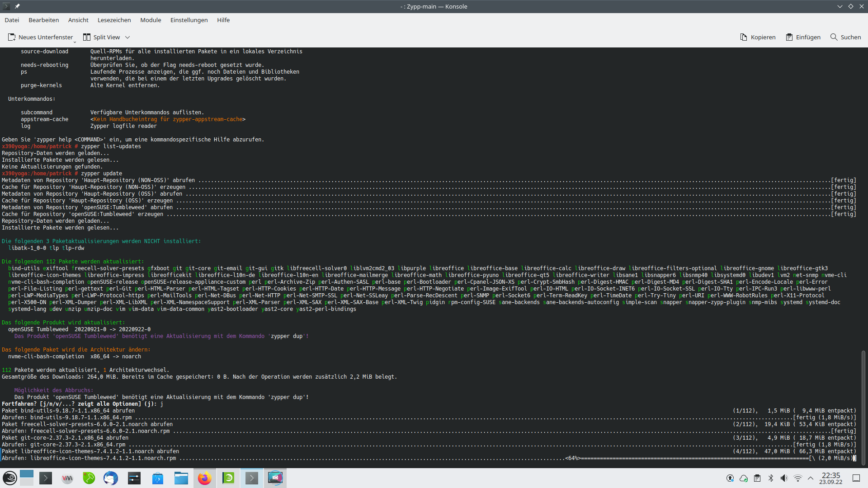Open the Datei menu

(12, 20)
